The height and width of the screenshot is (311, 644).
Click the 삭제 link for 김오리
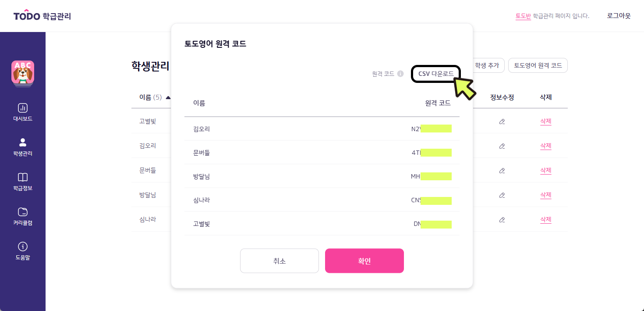pyautogui.click(x=545, y=146)
